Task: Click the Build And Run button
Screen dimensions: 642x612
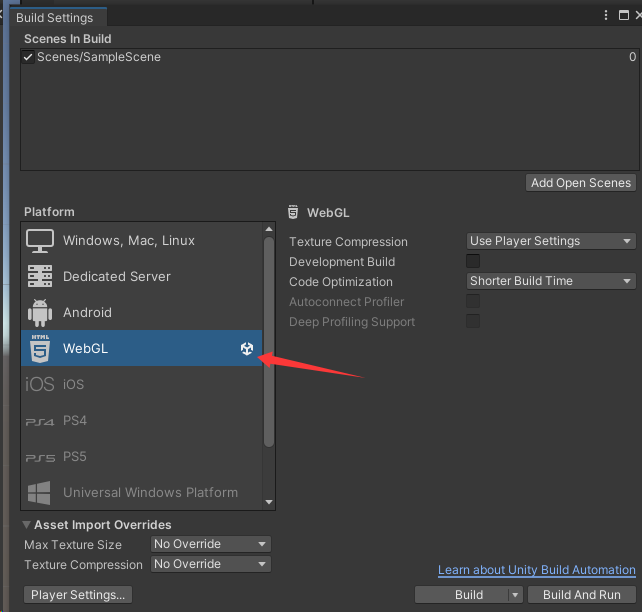Action: (582, 594)
